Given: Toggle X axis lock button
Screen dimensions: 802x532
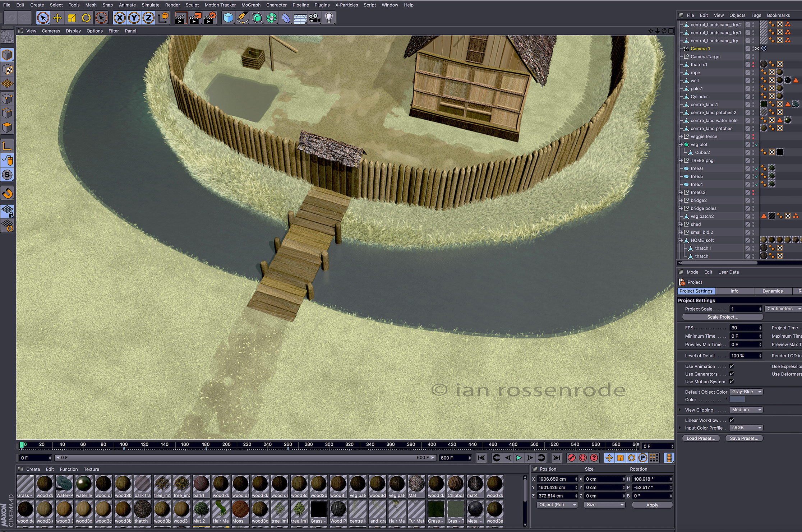Looking at the screenshot, I should (120, 18).
